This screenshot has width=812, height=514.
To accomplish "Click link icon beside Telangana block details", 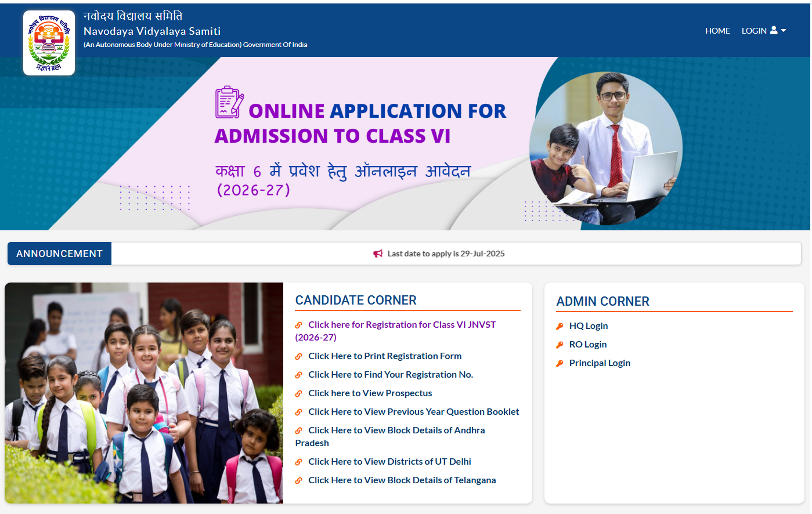I will tap(298, 480).
